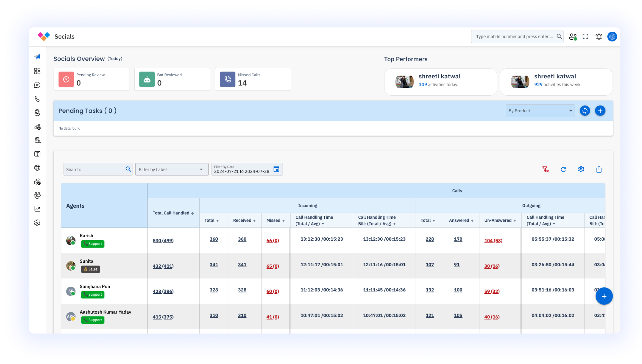Refresh pending tasks with sync button

(x=585, y=111)
